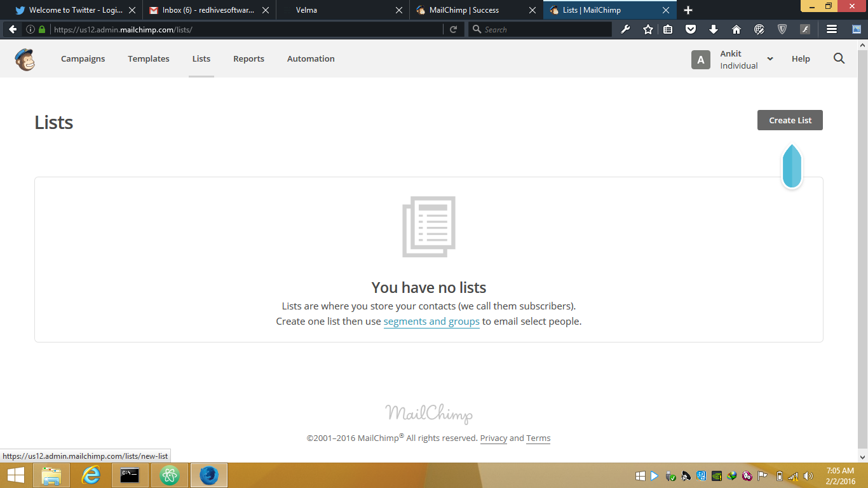The image size is (868, 488).
Task: Click the MailChimp monkey logo
Action: (x=25, y=59)
